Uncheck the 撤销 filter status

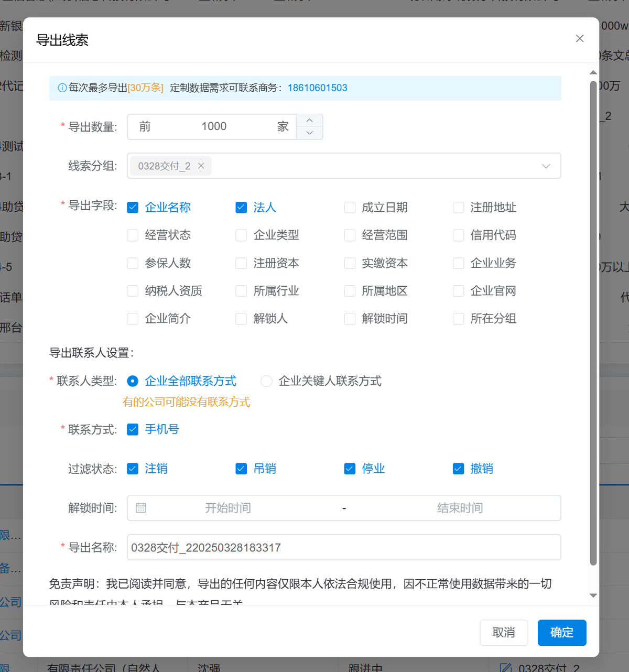pyautogui.click(x=458, y=469)
